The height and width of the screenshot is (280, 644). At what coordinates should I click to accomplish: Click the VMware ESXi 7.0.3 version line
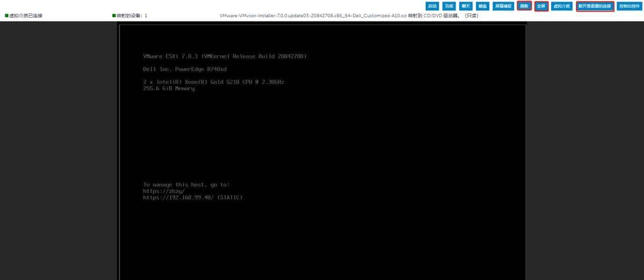225,56
